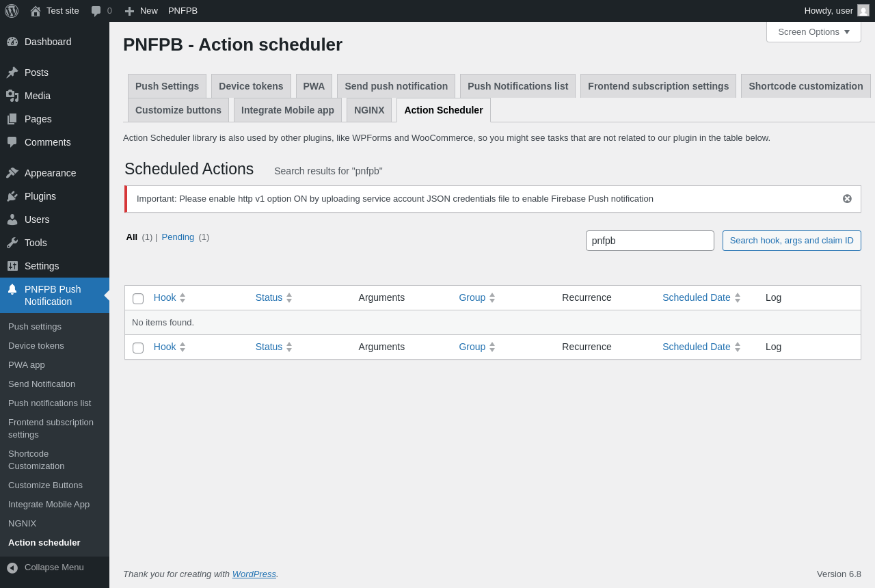Open Tools via wrench icon

12,243
